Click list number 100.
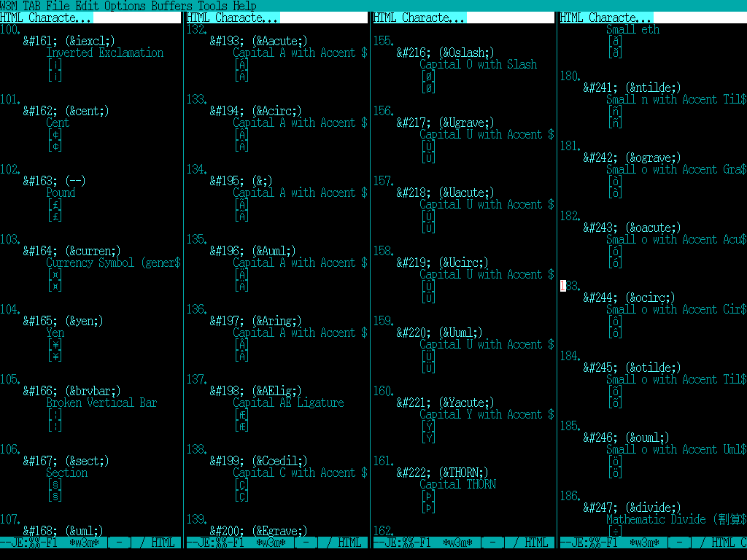The width and height of the screenshot is (747, 560). (10, 29)
